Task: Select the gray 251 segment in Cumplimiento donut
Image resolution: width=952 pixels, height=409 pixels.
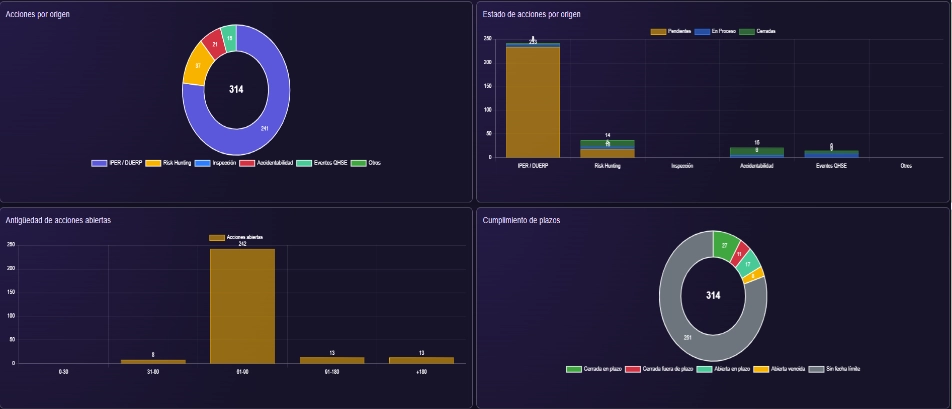Action: 688,337
